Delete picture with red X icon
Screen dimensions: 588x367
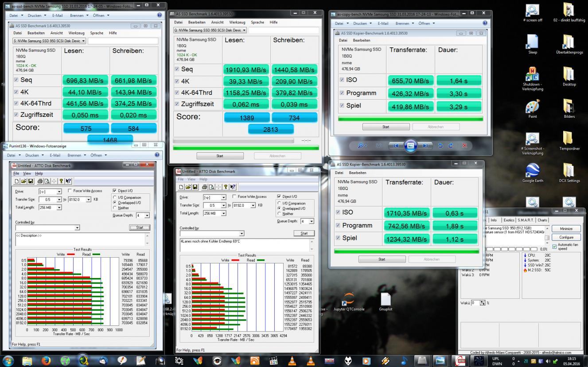(464, 145)
